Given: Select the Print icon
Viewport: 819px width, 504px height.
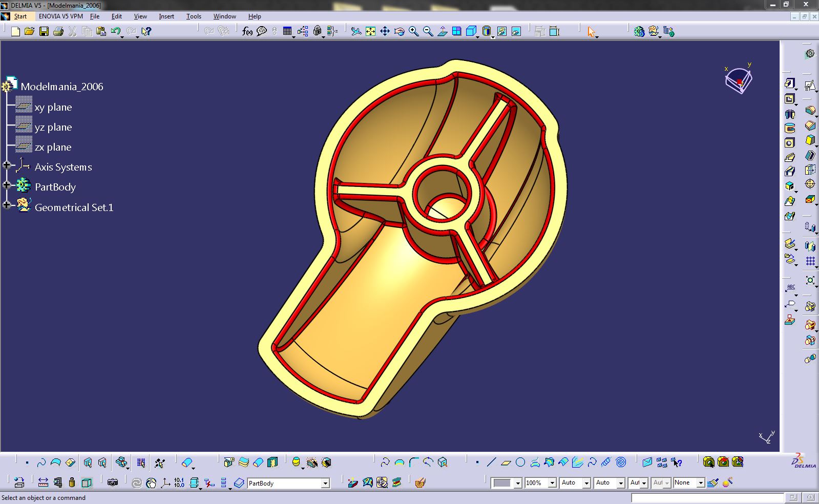Looking at the screenshot, I should tap(58, 32).
